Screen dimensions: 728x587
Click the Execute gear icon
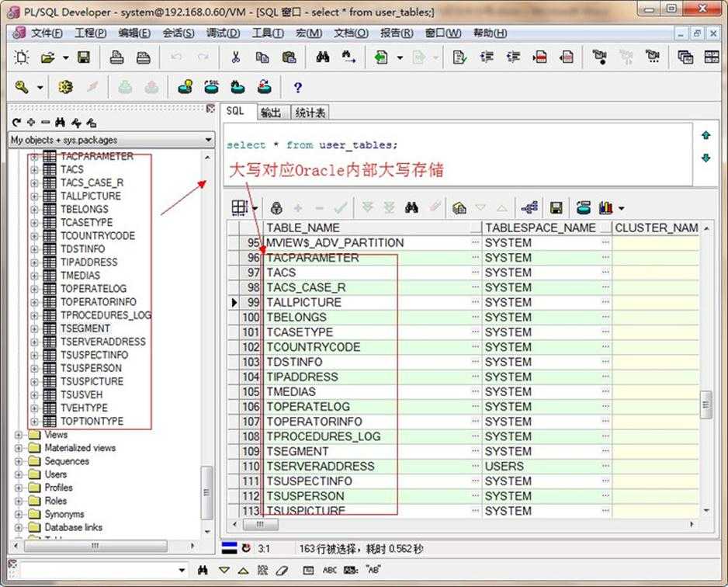[65, 87]
